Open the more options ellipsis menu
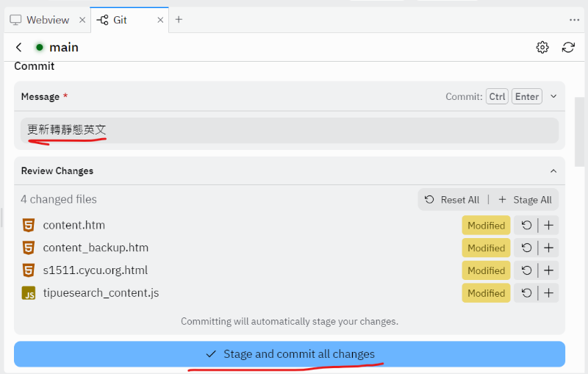This screenshot has width=588, height=374. [574, 20]
